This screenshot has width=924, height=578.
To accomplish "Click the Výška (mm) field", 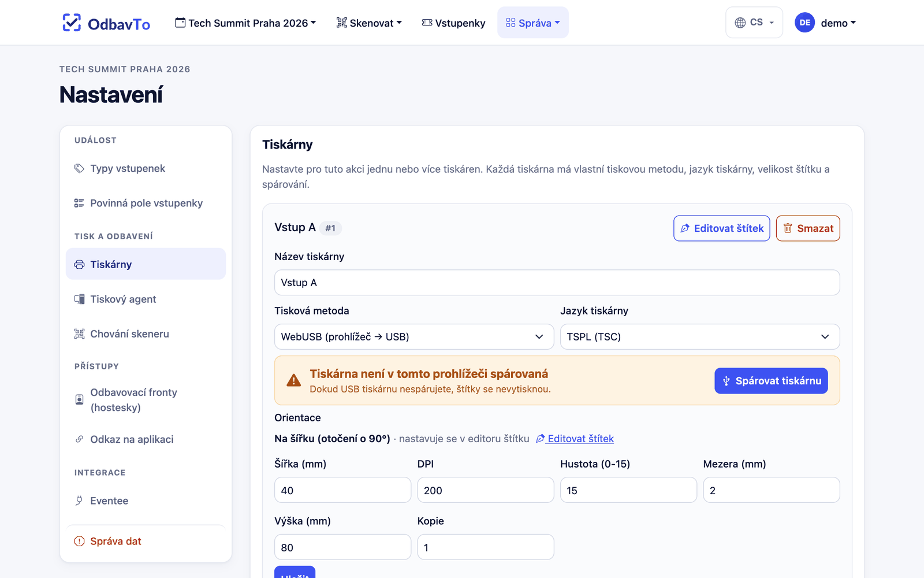I will [342, 547].
